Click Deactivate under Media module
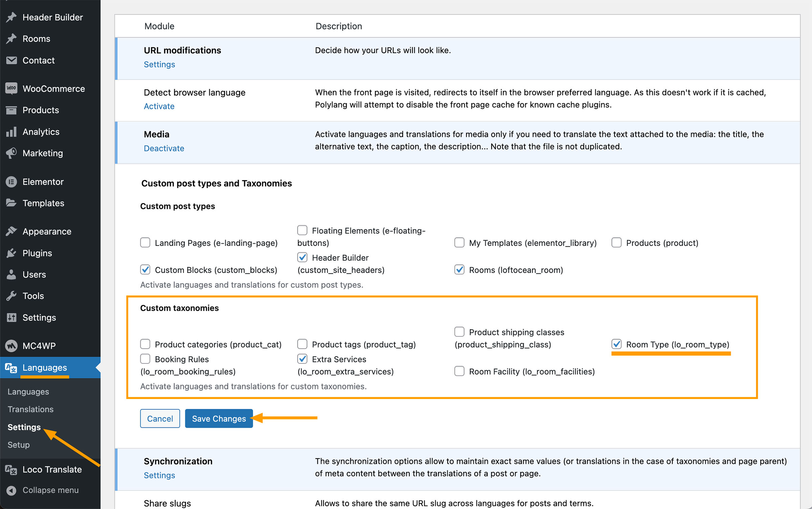This screenshot has width=812, height=509. pos(164,148)
